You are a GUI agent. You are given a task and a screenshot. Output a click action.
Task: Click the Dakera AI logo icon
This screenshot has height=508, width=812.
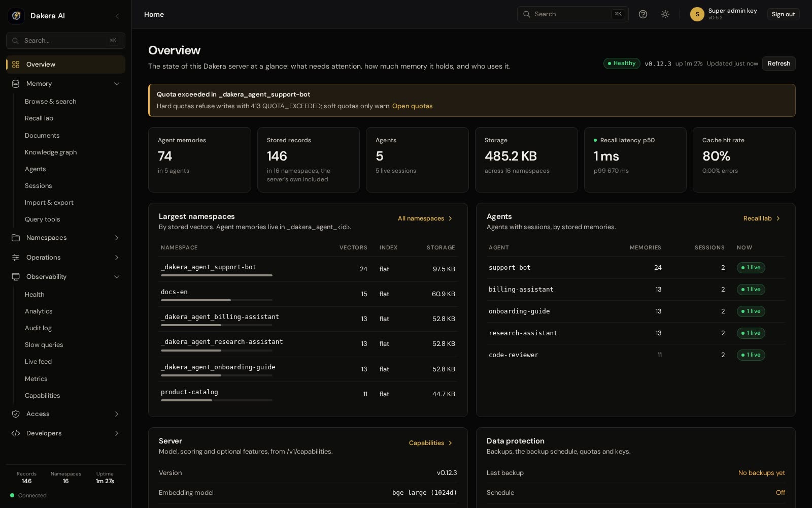point(16,16)
